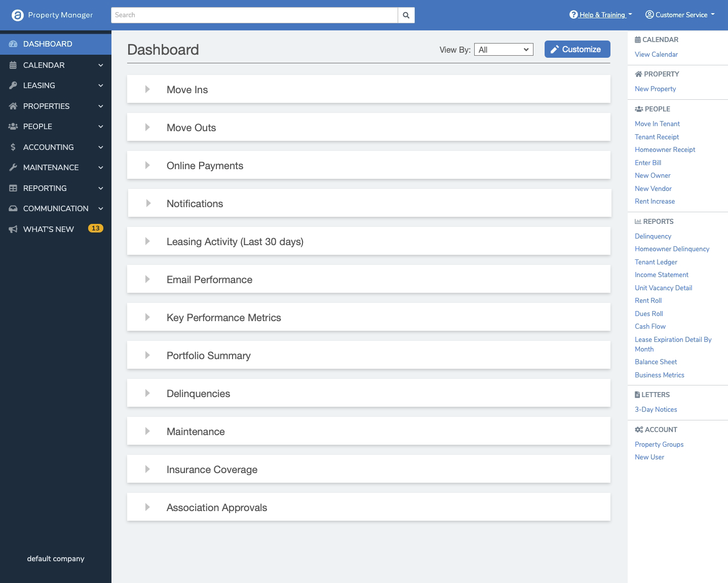Screen dimensions: 728x583
Task: Click the New Property link
Action: (655, 89)
